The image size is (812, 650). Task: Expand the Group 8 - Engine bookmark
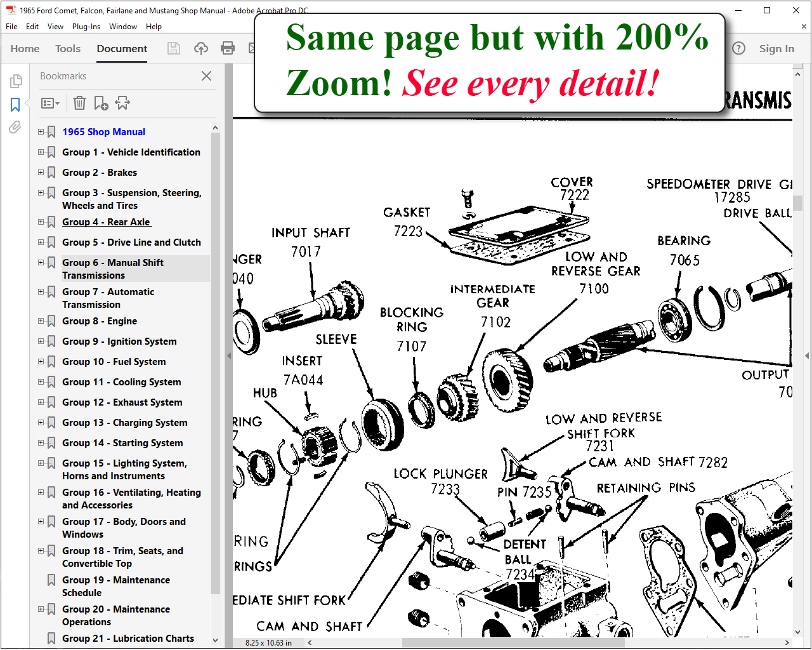coord(41,321)
